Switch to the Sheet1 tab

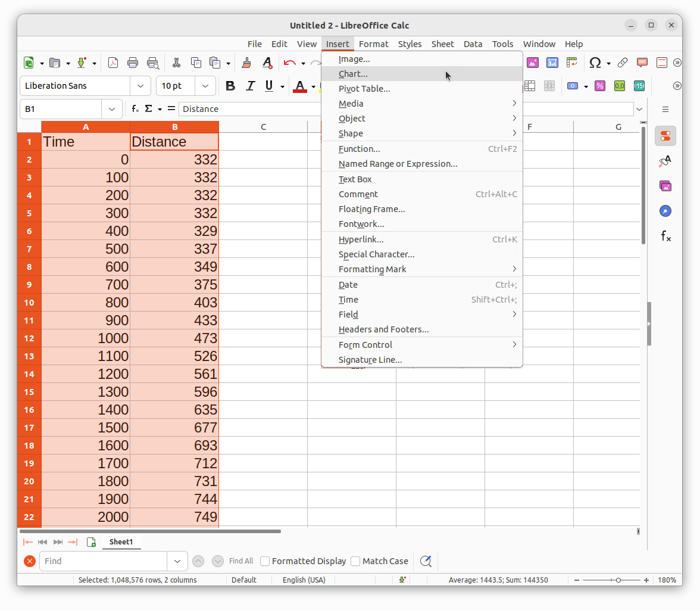121,541
